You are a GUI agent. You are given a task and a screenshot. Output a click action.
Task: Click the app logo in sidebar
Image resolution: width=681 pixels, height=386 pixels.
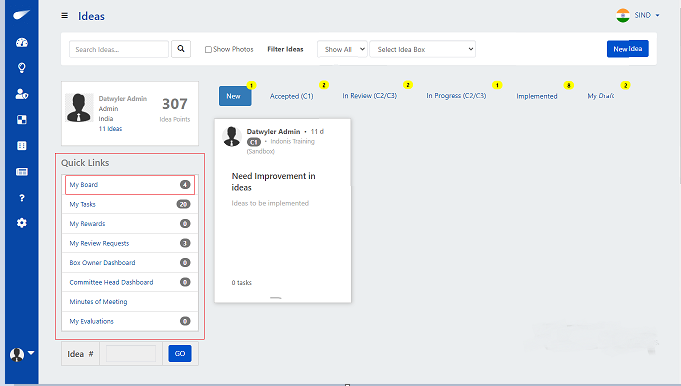21,15
